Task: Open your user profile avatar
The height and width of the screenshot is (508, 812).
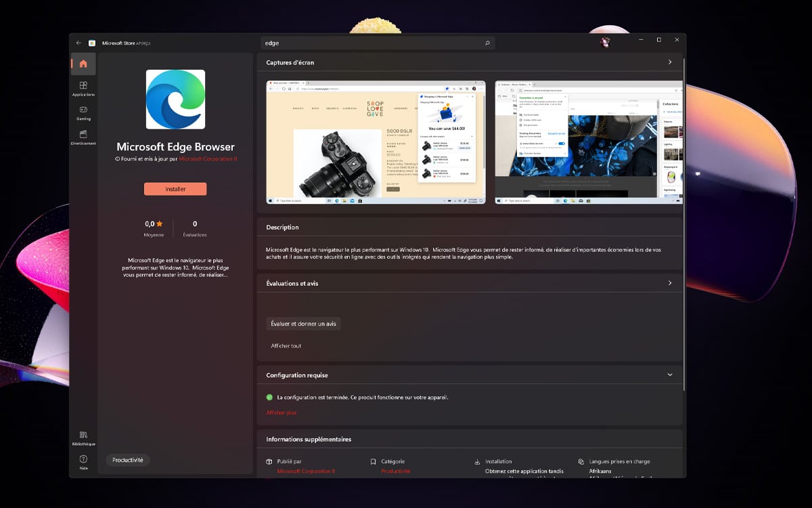Action: pyautogui.click(x=604, y=41)
